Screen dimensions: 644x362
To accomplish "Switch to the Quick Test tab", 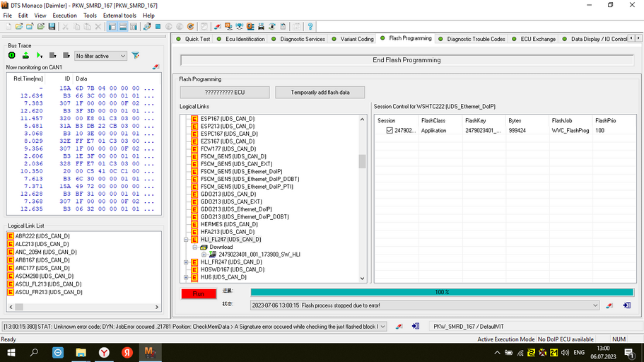I will [194, 39].
